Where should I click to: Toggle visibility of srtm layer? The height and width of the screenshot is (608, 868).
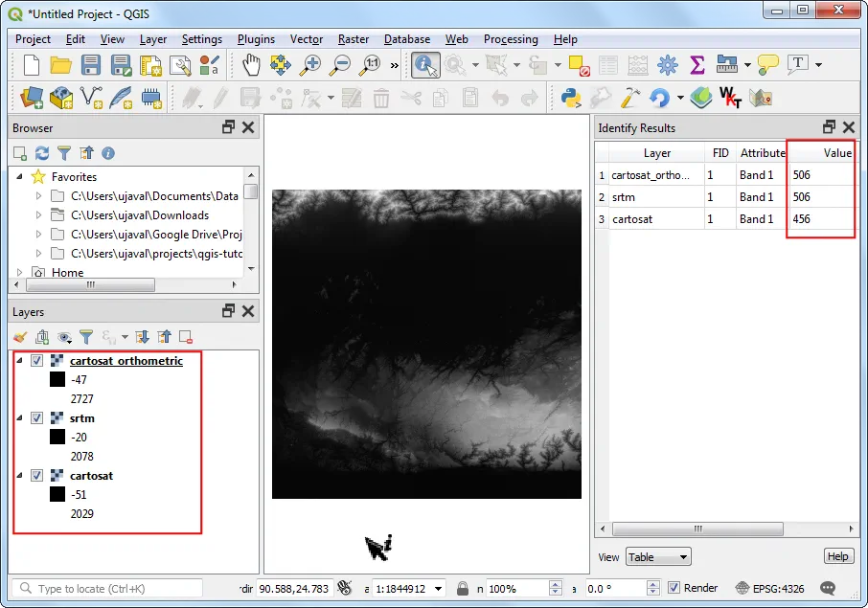36,417
